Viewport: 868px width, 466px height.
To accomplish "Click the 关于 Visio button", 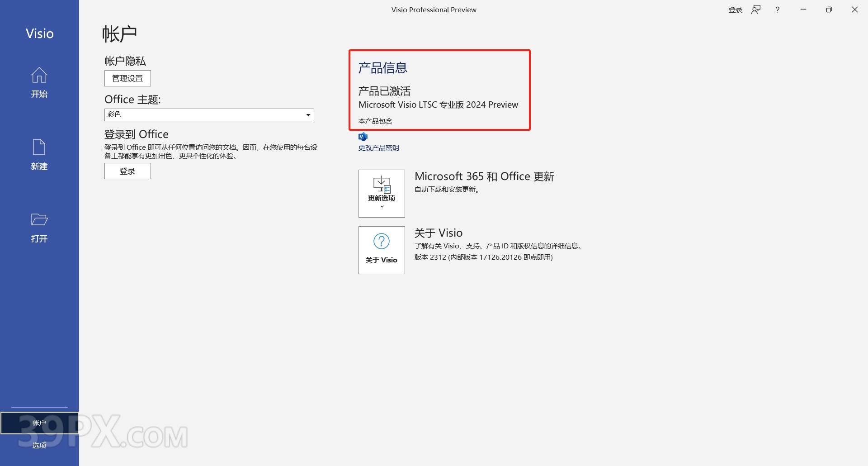I will (382, 250).
